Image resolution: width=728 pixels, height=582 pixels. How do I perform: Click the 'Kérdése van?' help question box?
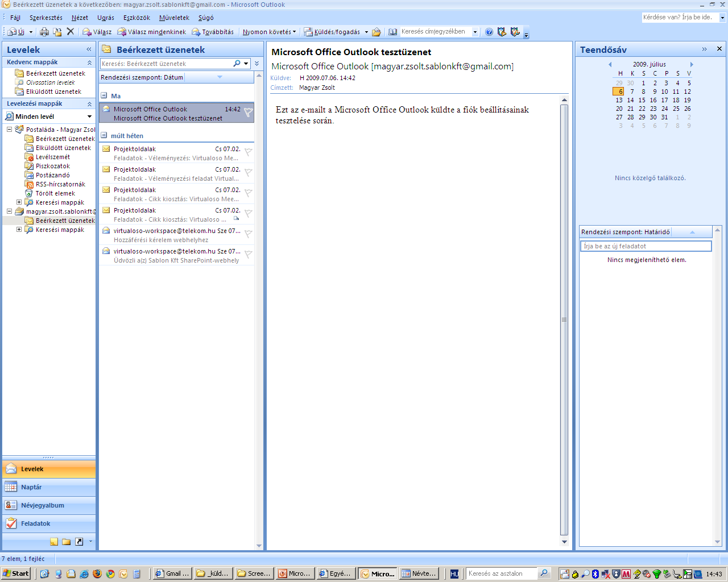click(x=680, y=17)
